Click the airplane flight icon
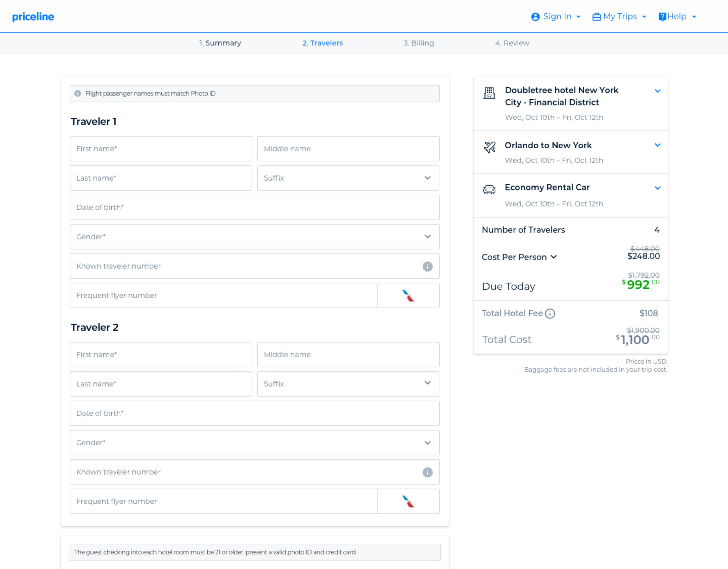Image resolution: width=728 pixels, height=569 pixels. click(x=489, y=147)
